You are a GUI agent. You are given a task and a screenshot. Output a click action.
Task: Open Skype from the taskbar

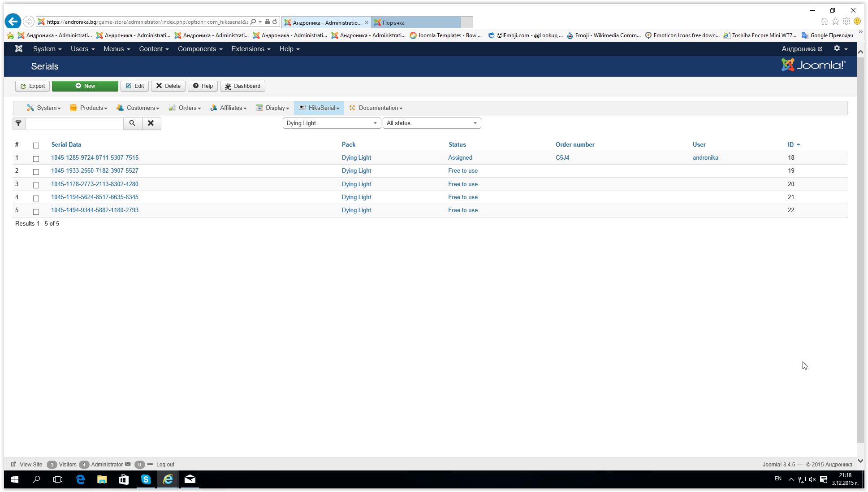146,479
